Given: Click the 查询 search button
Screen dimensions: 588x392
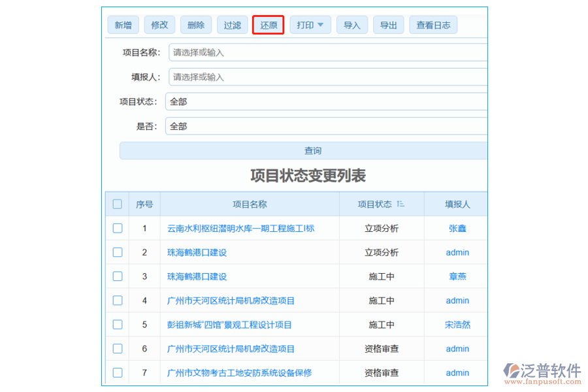Looking at the screenshot, I should [x=314, y=150].
